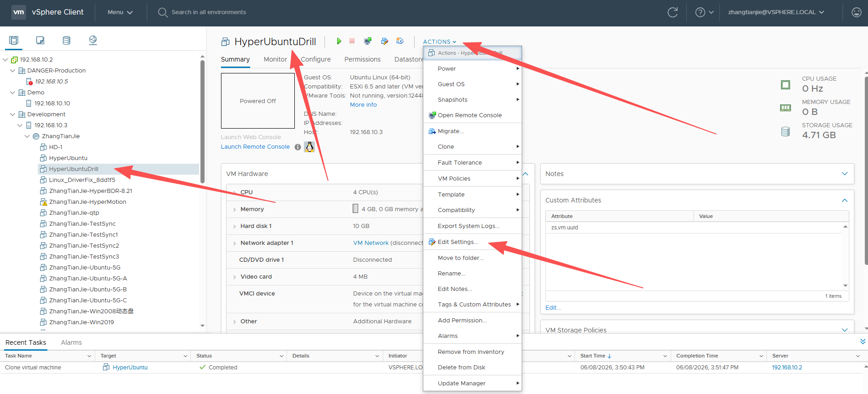868x394 pixels.
Task: Open the Task Name column filter dropdown
Action: point(89,356)
